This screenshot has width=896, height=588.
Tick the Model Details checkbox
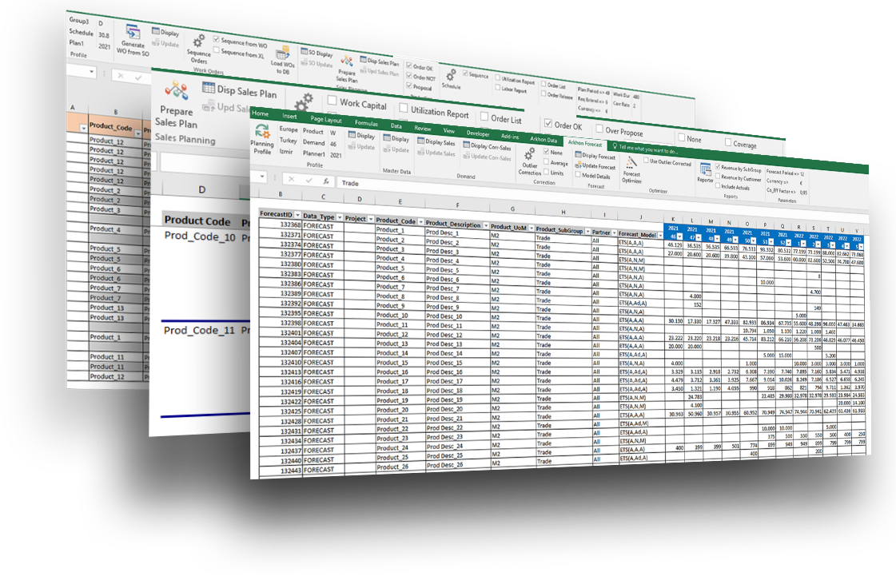[578, 175]
